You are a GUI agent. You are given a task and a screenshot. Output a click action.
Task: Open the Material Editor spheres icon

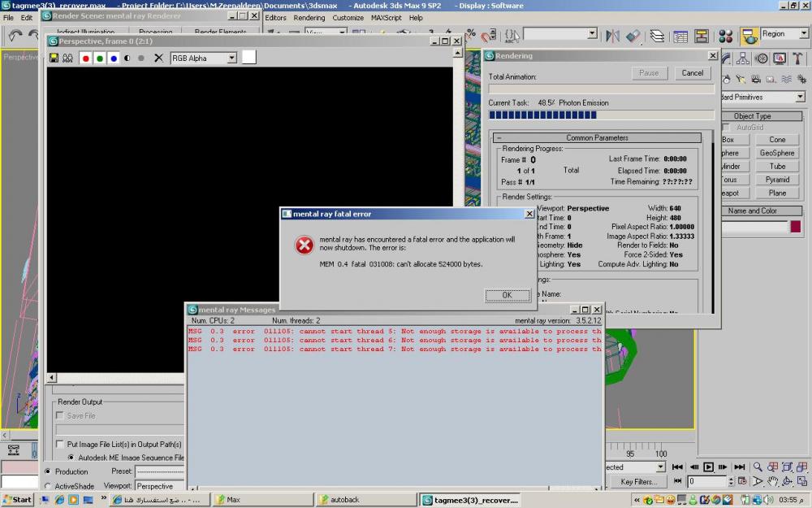click(x=725, y=36)
